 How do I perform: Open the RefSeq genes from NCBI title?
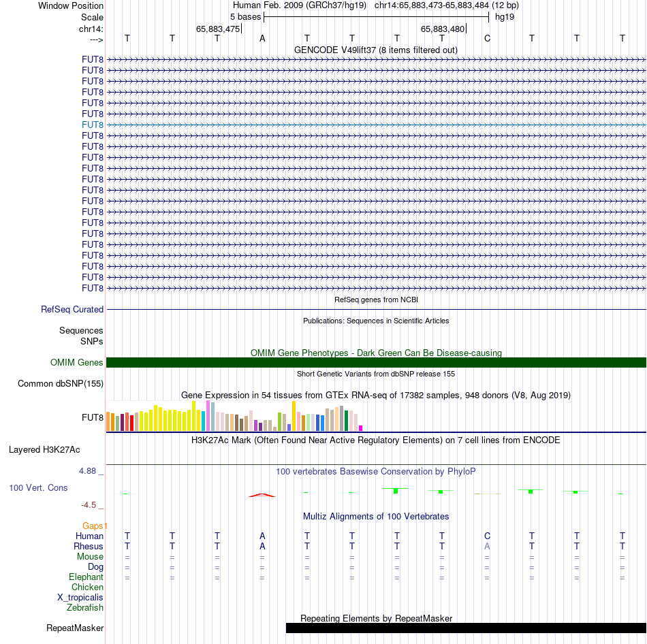click(376, 300)
